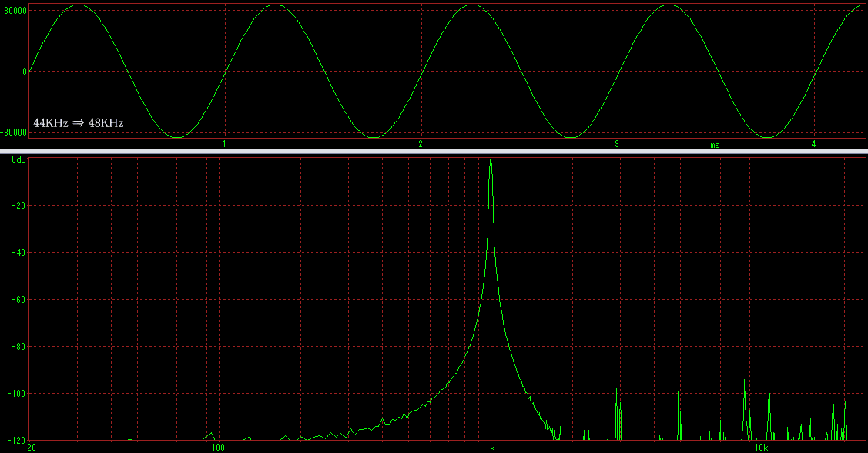868x453 pixels.
Task: Select the "1" millisecond tick label on the time axis
Action: click(x=224, y=144)
